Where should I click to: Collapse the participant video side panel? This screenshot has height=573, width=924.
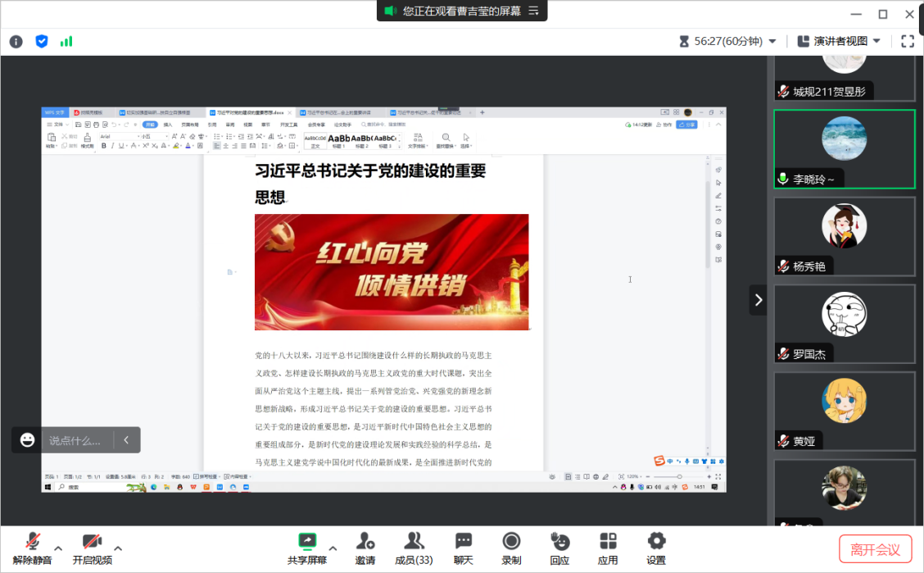point(758,300)
